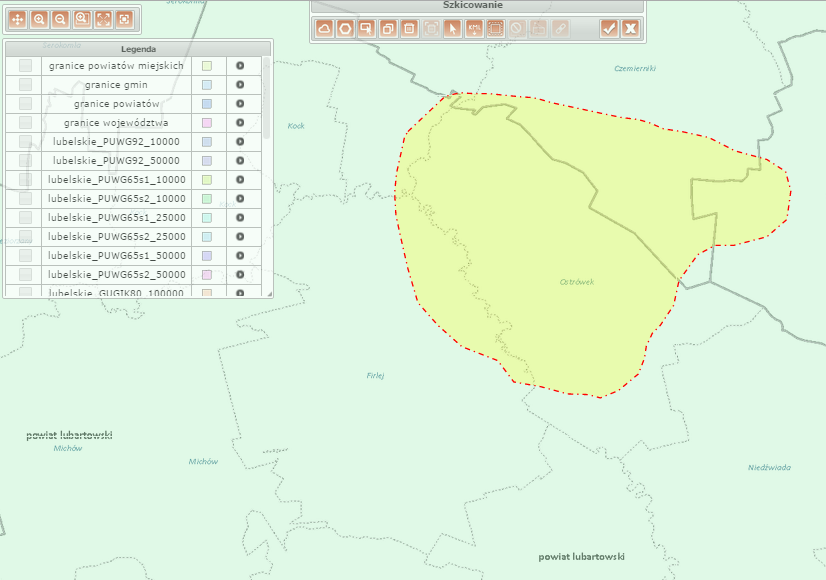Toggle granice powiatów layer checkbox
The image size is (826, 580).
coord(25,104)
